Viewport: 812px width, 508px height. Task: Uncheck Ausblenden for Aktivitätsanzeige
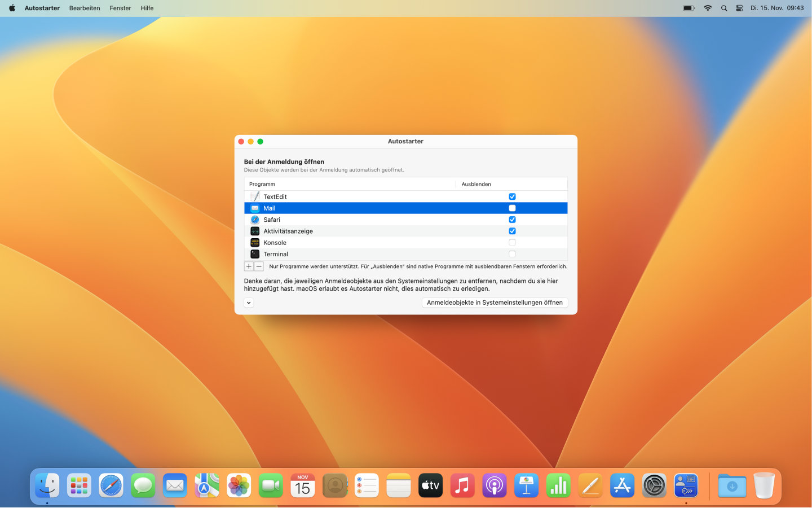click(512, 231)
